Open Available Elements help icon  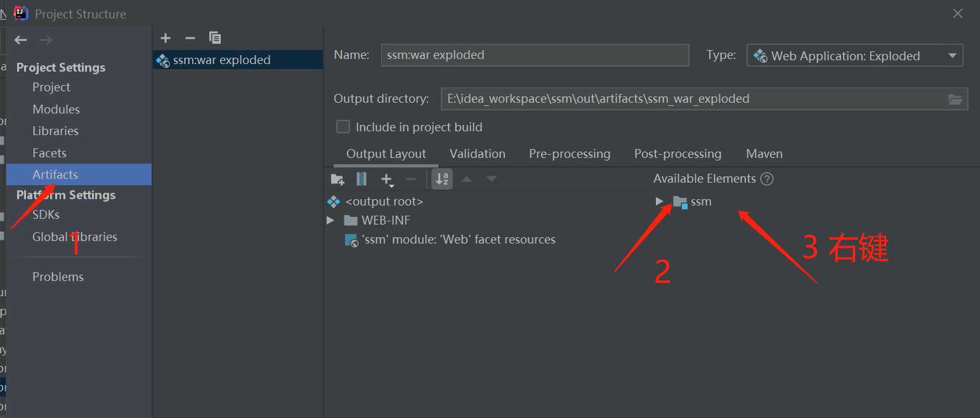[x=767, y=179]
